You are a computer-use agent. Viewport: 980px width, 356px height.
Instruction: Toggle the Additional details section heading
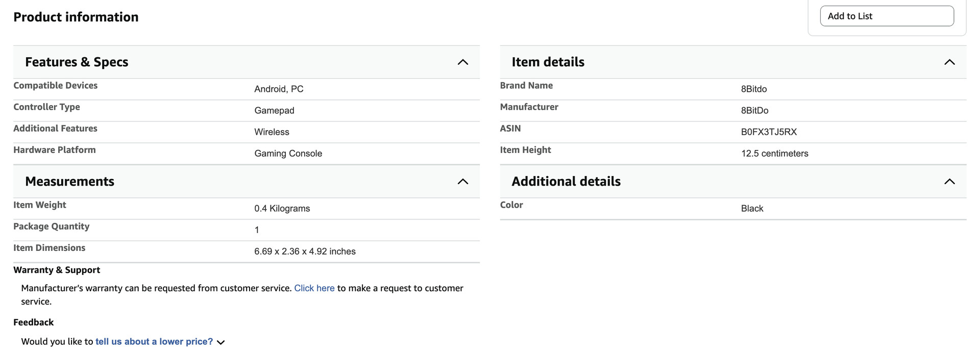point(566,182)
